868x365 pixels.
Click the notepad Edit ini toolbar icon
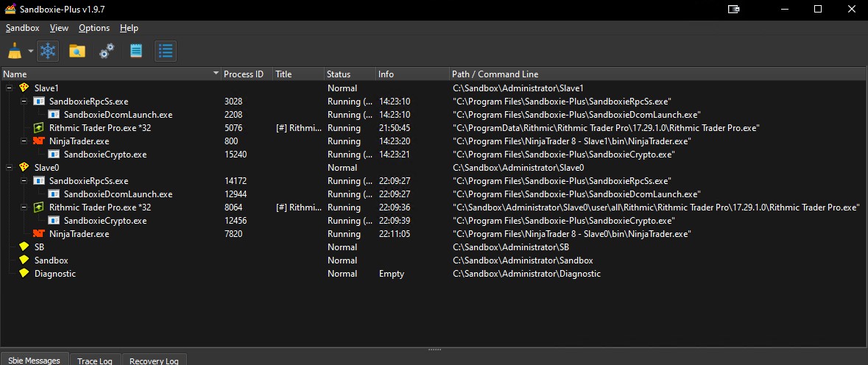(135, 52)
